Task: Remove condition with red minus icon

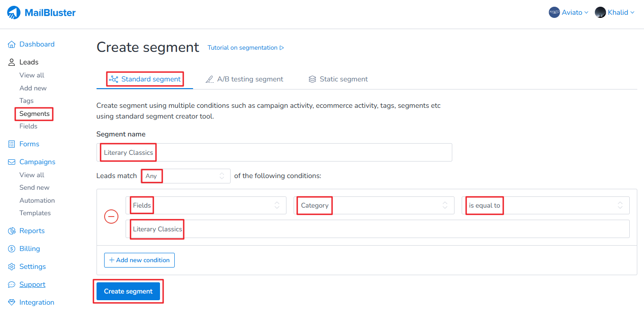Action: point(111,217)
